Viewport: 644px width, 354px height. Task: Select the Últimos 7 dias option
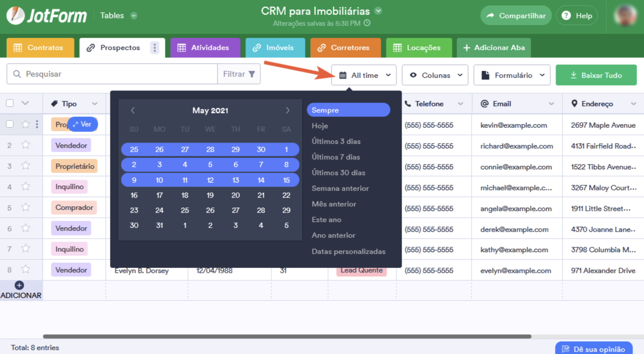coord(336,157)
